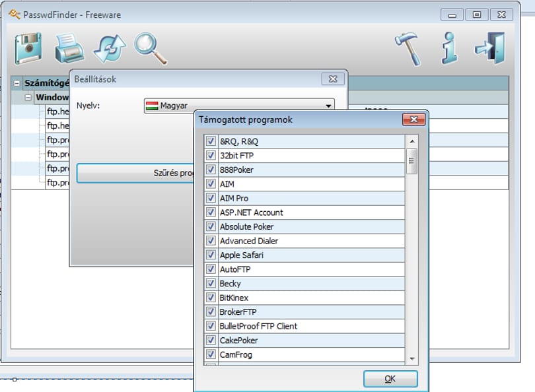This screenshot has width=535, height=392.
Task: Click the program list scroll up arrow
Action: pos(412,141)
